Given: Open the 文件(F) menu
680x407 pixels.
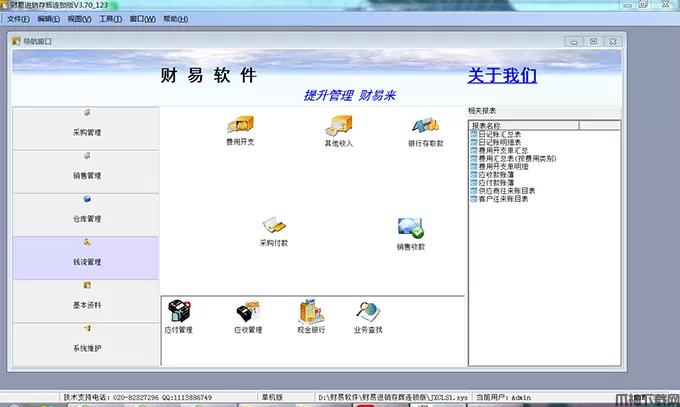Looking at the screenshot, I should 18,19.
